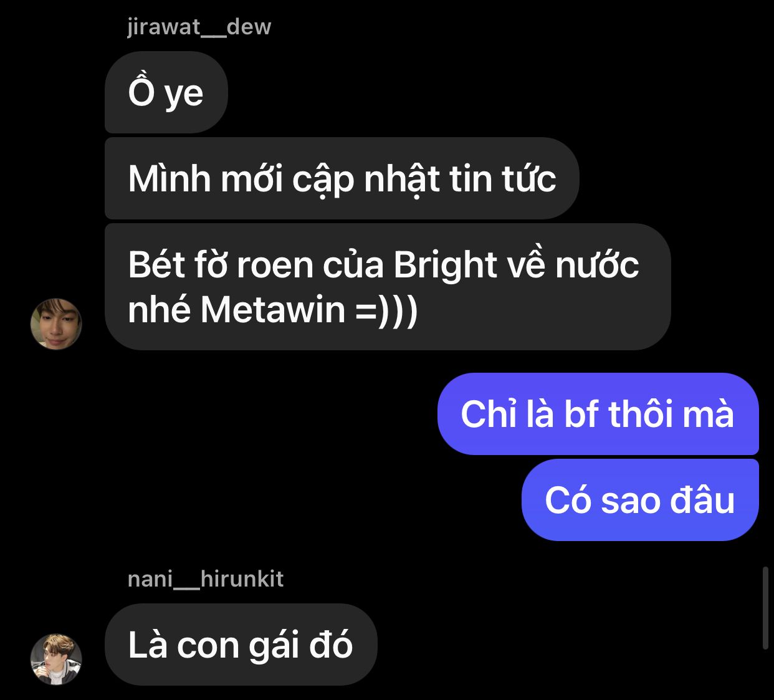Click the chat scrollbar thumb at the right edge
The width and height of the screenshot is (774, 700).
765,608
